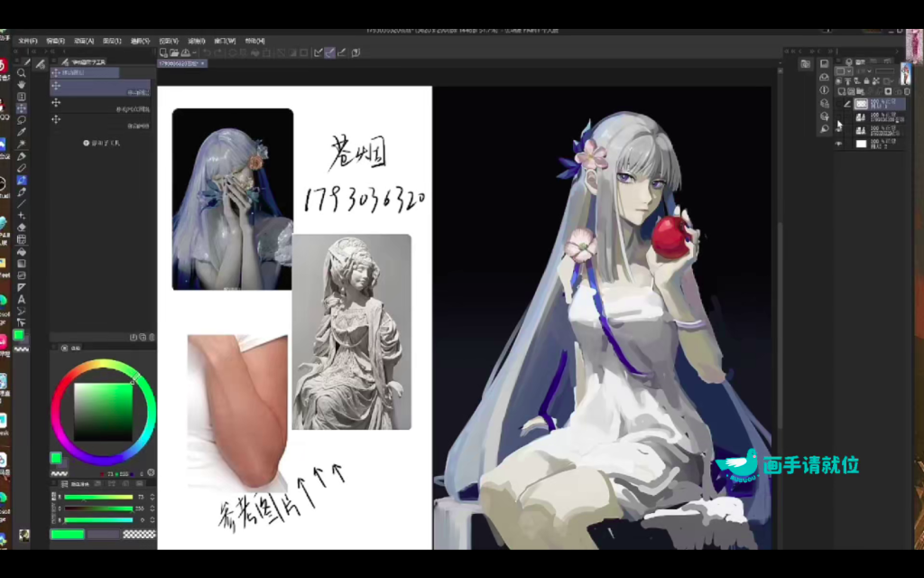
Task: Toggle visibility of the bottom paper layer
Action: 838,144
